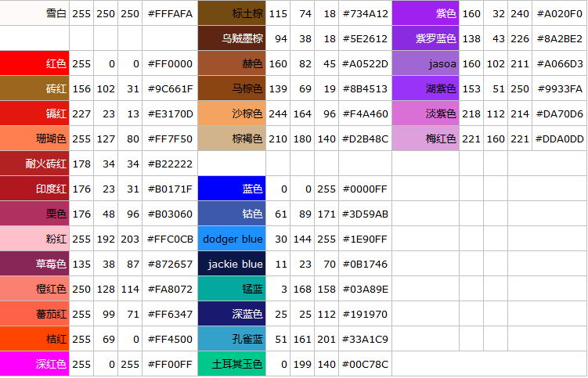
Task: Choose the 淡紫色 orchid swatch
Action: point(426,113)
